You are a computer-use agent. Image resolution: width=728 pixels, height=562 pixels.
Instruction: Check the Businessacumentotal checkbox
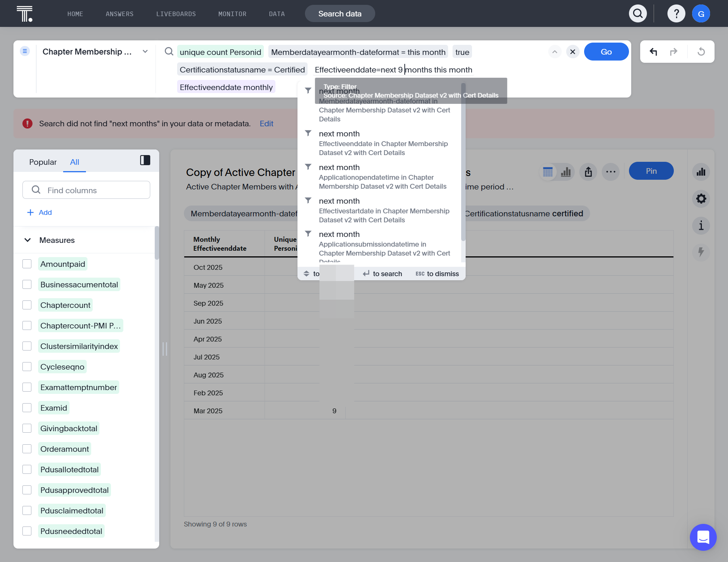[x=27, y=284]
